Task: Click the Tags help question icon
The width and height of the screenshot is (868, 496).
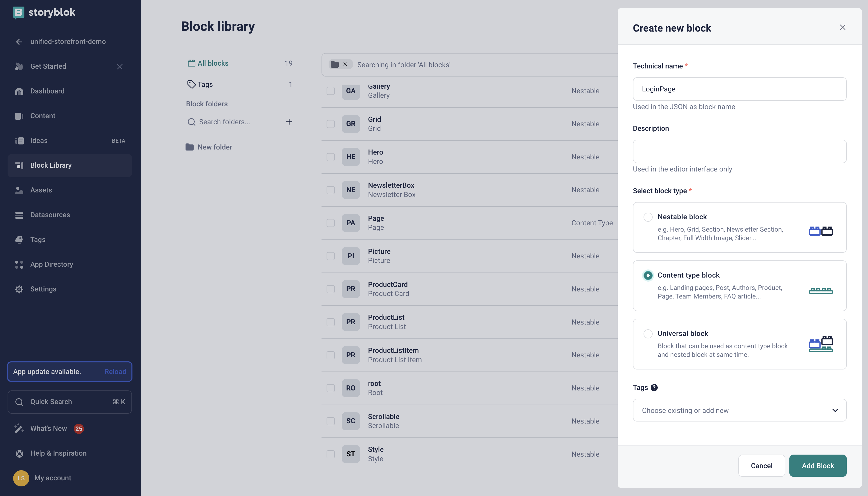Action: click(x=654, y=388)
